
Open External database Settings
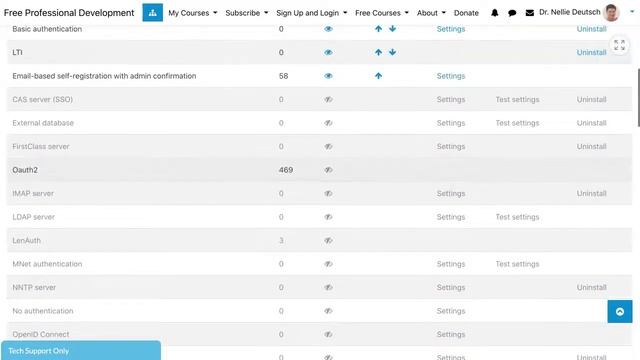tap(451, 123)
